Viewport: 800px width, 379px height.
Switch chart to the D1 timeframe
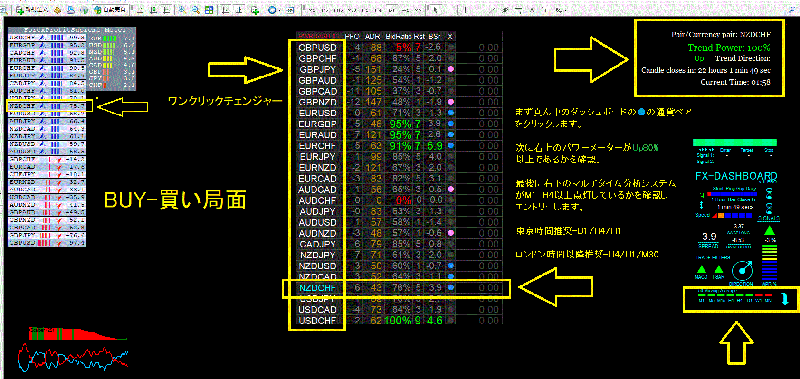[393, 10]
